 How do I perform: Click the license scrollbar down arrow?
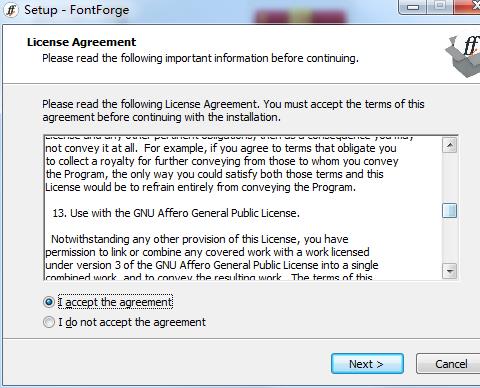450,271
